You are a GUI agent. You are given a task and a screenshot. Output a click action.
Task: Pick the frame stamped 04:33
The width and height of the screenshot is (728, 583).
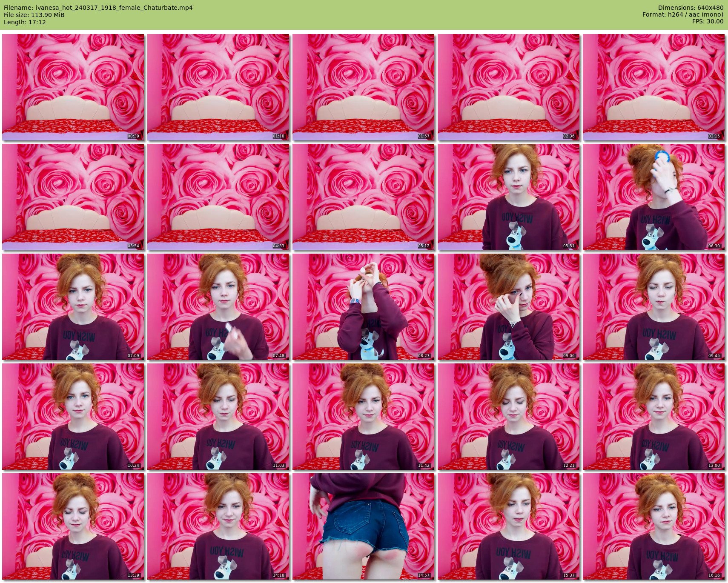point(218,197)
